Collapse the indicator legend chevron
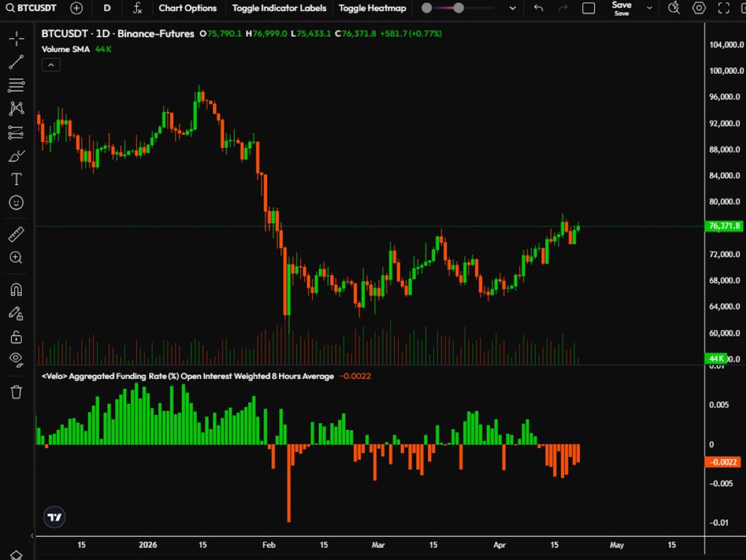The height and width of the screenshot is (560, 746). point(51,64)
